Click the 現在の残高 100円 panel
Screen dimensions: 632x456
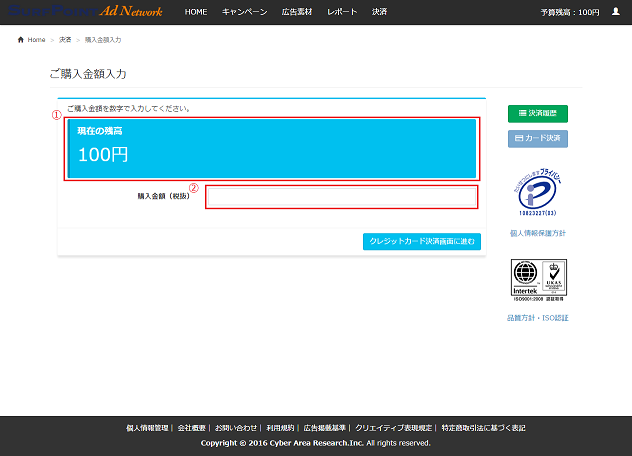272,148
